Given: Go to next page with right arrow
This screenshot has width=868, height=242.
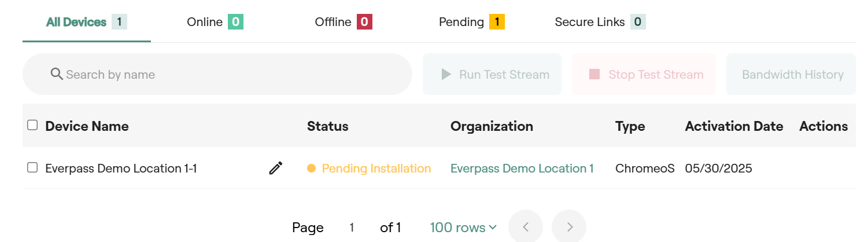Looking at the screenshot, I should click(x=569, y=227).
